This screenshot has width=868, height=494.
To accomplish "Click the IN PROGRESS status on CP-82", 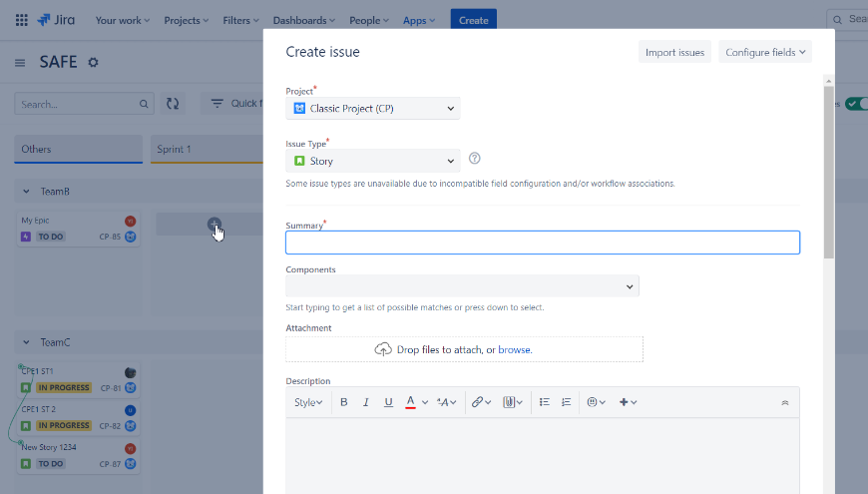I will pos(64,425).
